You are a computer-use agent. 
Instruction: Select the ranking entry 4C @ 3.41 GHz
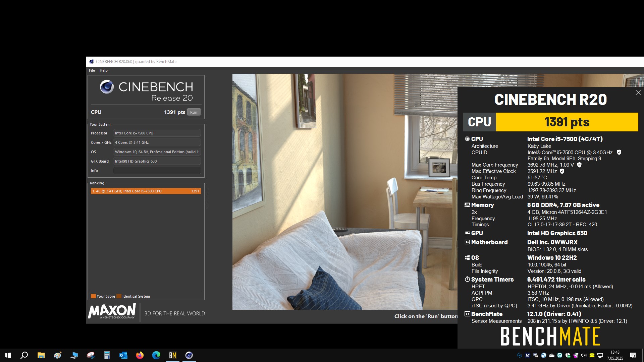pyautogui.click(x=146, y=191)
